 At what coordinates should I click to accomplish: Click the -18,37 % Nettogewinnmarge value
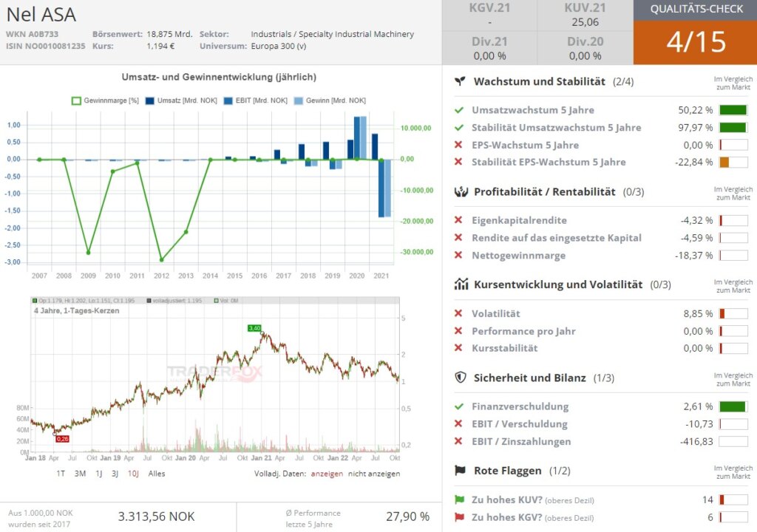tap(693, 255)
